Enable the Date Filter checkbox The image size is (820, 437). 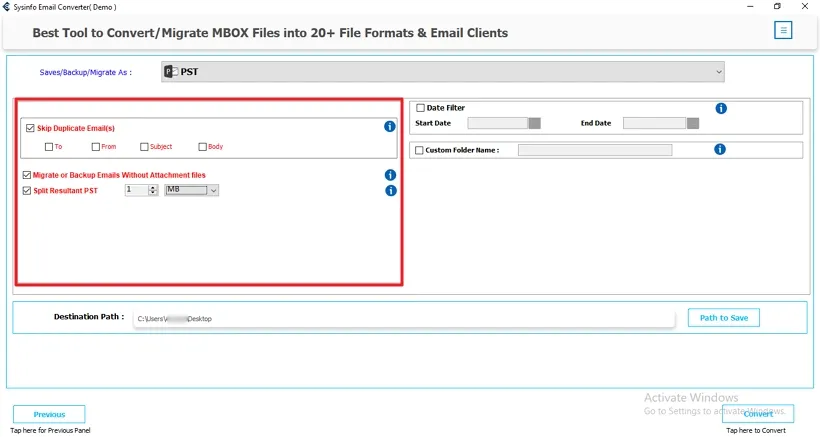click(x=420, y=108)
